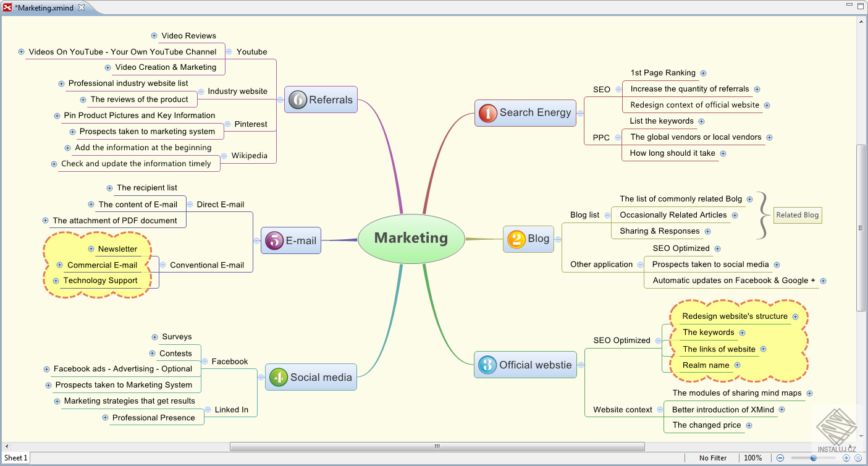Expand the Surveys topic
The width and height of the screenshot is (868, 466).
pos(154,337)
